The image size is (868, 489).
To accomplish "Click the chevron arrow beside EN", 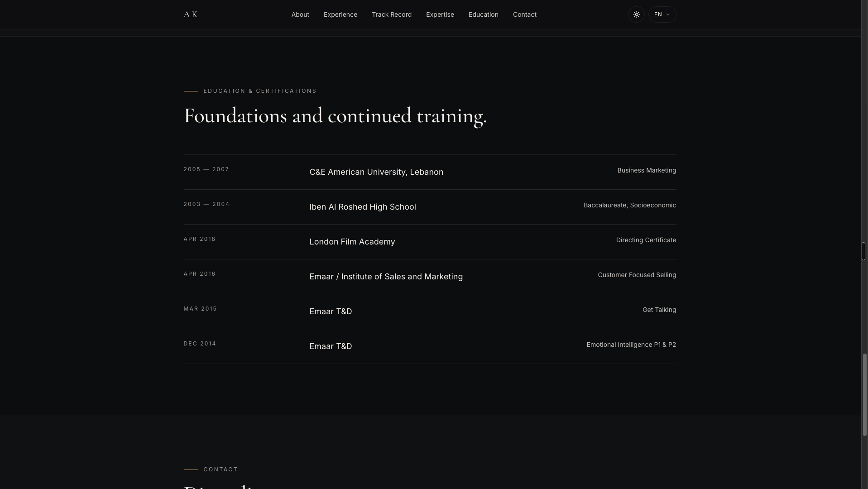I will (x=668, y=14).
